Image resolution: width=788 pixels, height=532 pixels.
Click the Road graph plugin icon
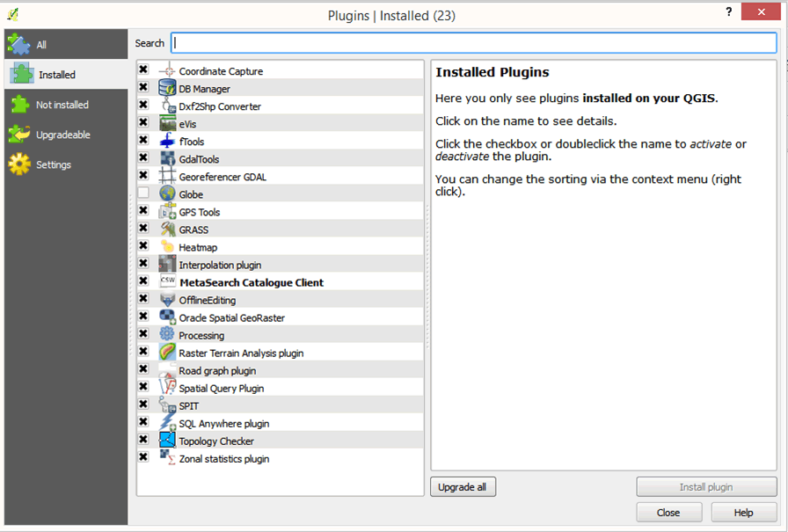167,369
